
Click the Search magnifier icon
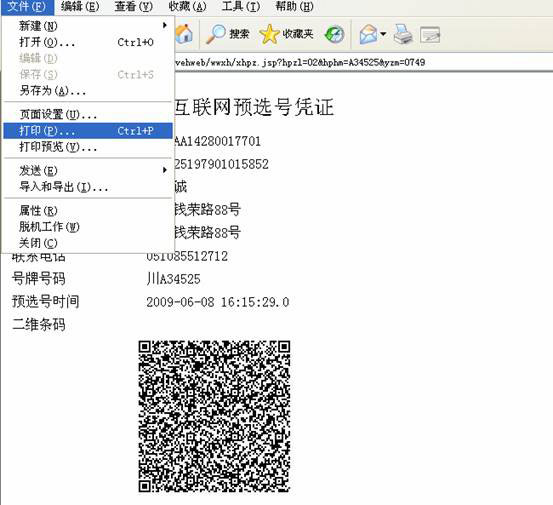(x=215, y=34)
